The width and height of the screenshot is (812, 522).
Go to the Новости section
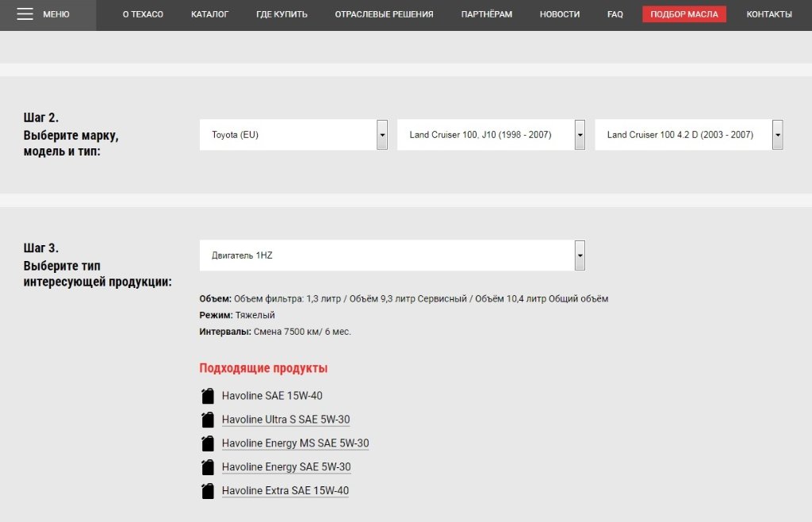559,14
